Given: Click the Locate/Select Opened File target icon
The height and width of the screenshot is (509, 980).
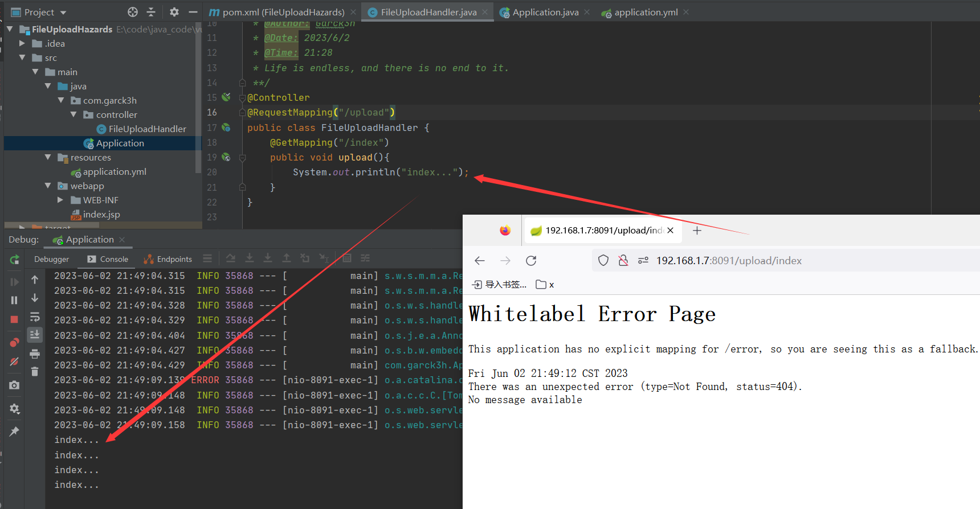Looking at the screenshot, I should tap(133, 12).
